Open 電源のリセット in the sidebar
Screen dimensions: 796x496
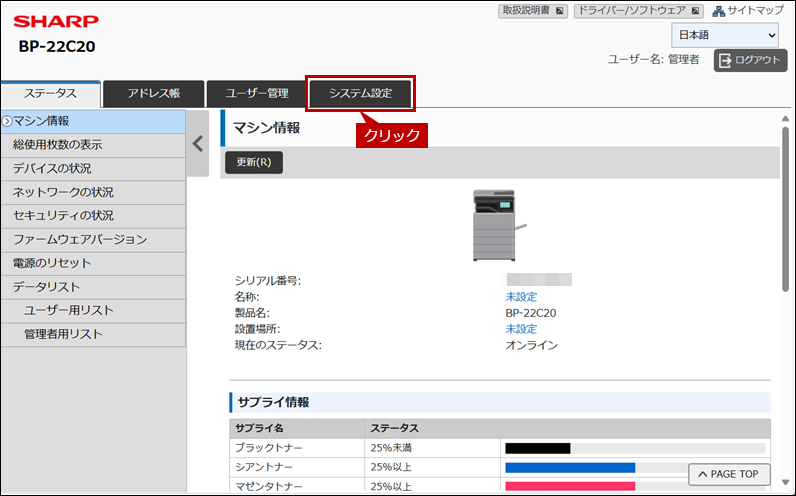coord(93,263)
